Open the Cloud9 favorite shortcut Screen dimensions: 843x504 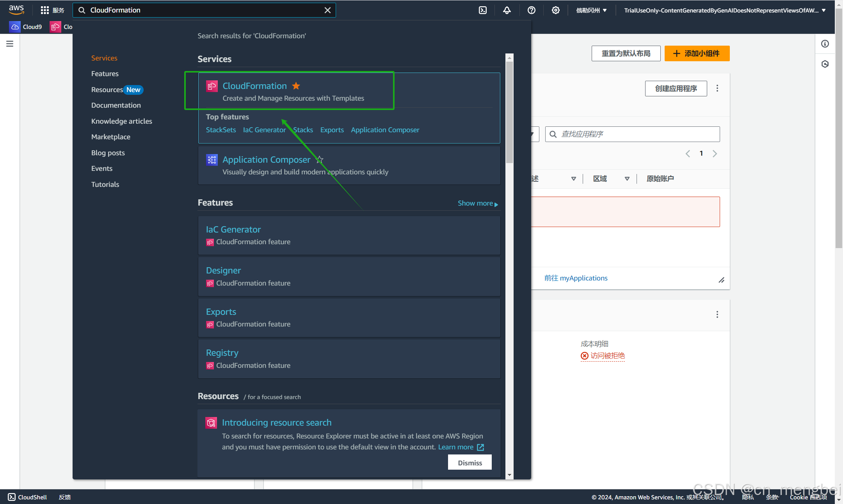tap(26, 27)
